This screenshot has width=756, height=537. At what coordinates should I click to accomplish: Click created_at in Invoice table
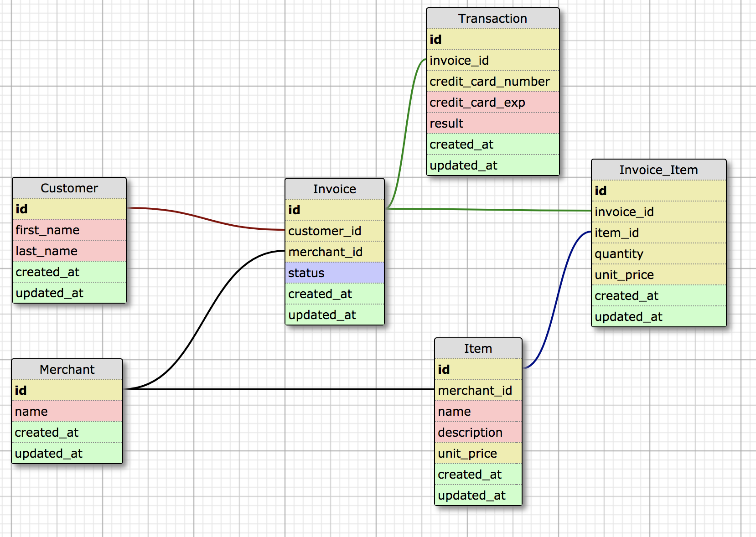point(335,294)
